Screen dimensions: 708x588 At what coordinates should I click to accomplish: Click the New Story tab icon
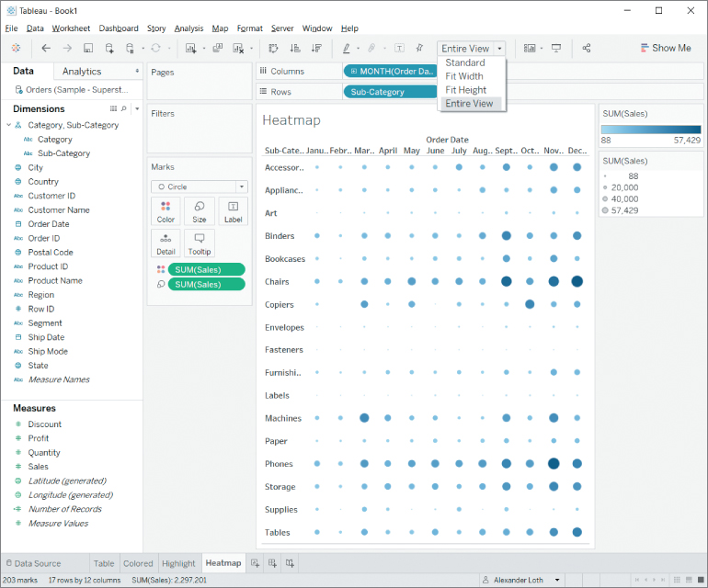pos(290,562)
